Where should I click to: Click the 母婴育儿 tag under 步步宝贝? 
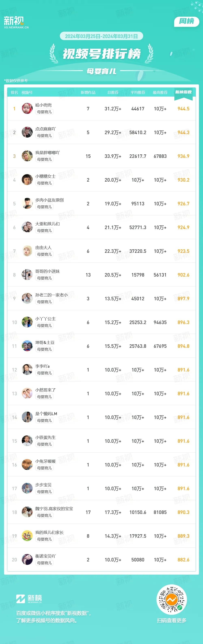44,492
